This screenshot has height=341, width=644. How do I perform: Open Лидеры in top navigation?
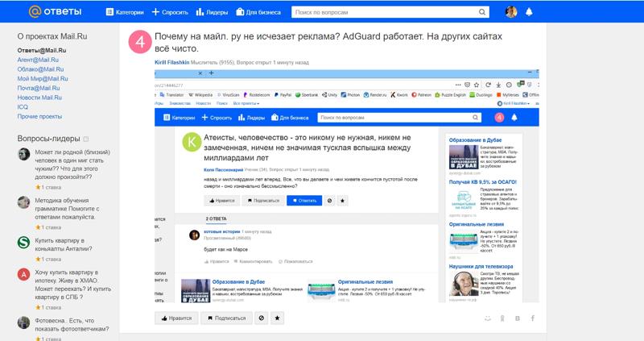coord(213,12)
